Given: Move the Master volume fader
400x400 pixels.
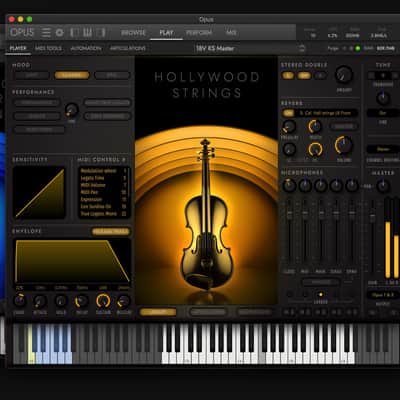Looking at the screenshot, I should coord(372,217).
